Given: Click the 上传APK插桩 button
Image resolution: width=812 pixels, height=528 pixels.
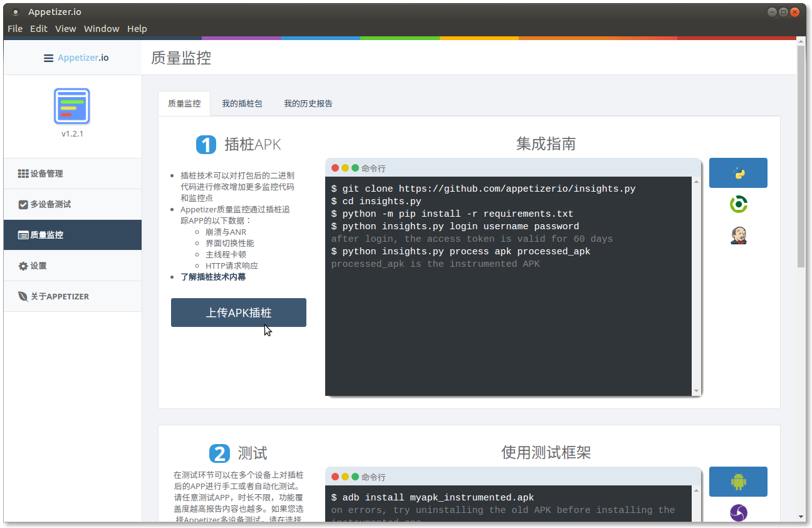Looking at the screenshot, I should [x=239, y=313].
